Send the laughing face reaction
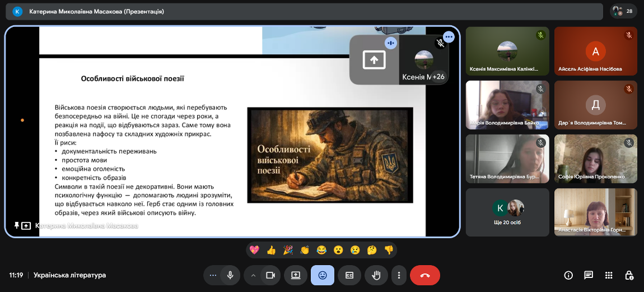644x292 pixels. coord(321,249)
